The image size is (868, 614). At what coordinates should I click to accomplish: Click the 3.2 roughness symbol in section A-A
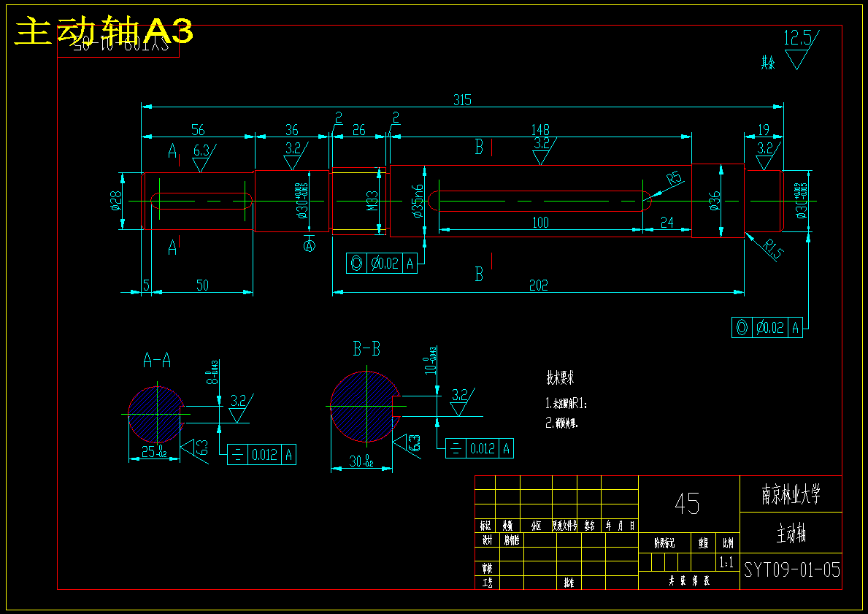(x=242, y=408)
